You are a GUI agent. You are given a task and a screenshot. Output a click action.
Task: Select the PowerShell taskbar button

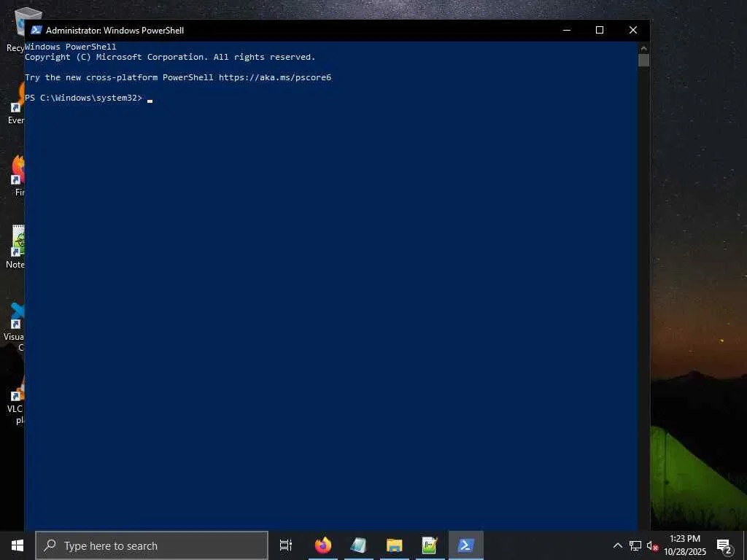(466, 545)
